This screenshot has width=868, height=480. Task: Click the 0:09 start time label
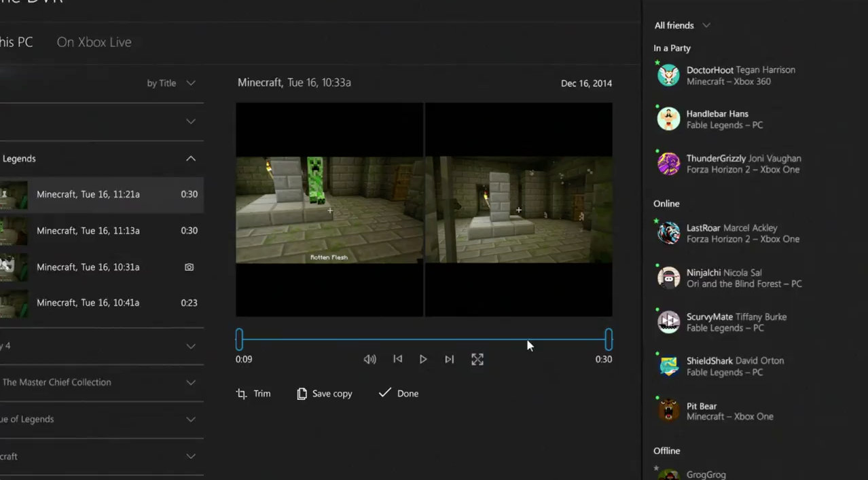coord(244,360)
